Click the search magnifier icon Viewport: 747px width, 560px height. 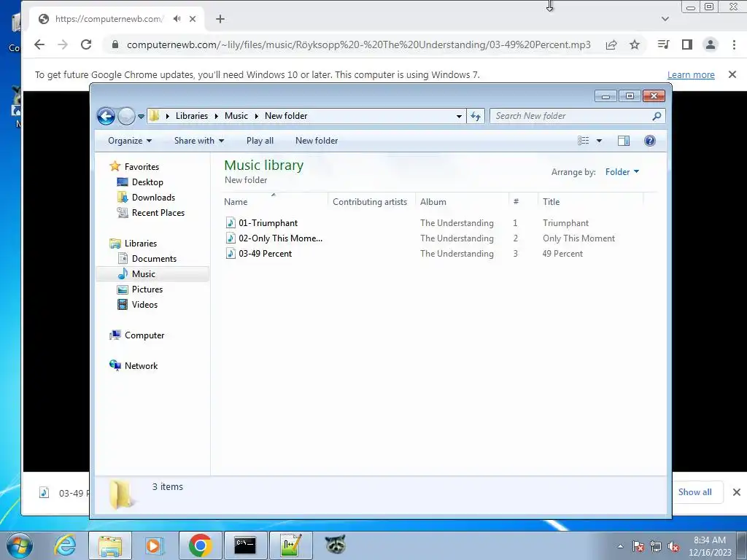(x=657, y=116)
